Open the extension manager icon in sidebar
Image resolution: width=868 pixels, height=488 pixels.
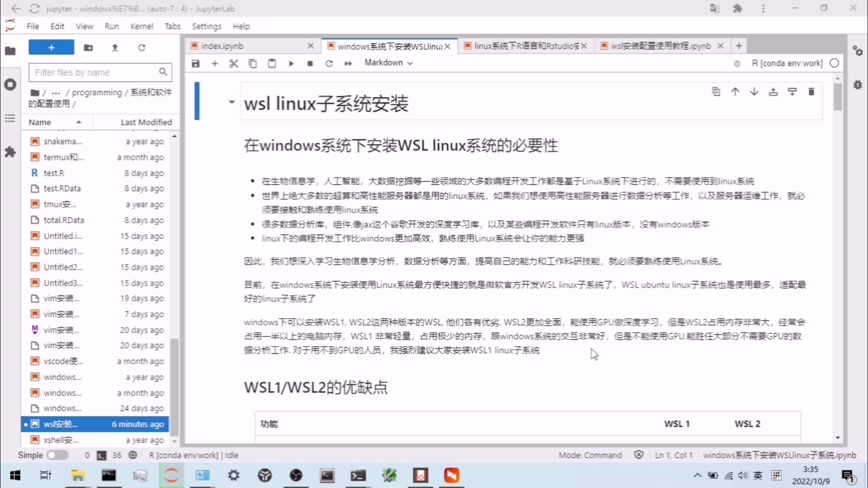coord(10,152)
